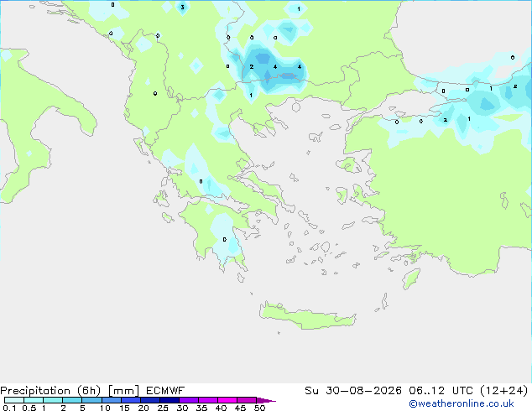Screen dimensions: 532x411
Task: Click the island of Crete on map
Action: click(x=307, y=317)
